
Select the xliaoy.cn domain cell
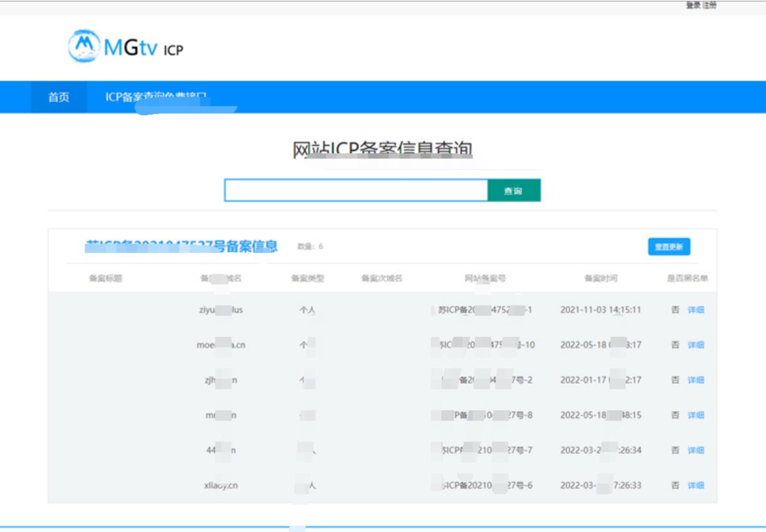(221, 485)
